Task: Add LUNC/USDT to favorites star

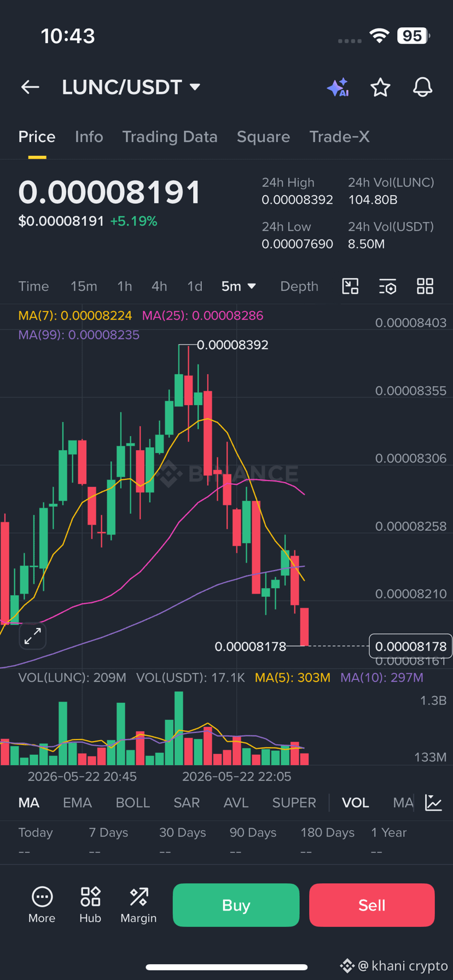Action: (380, 87)
